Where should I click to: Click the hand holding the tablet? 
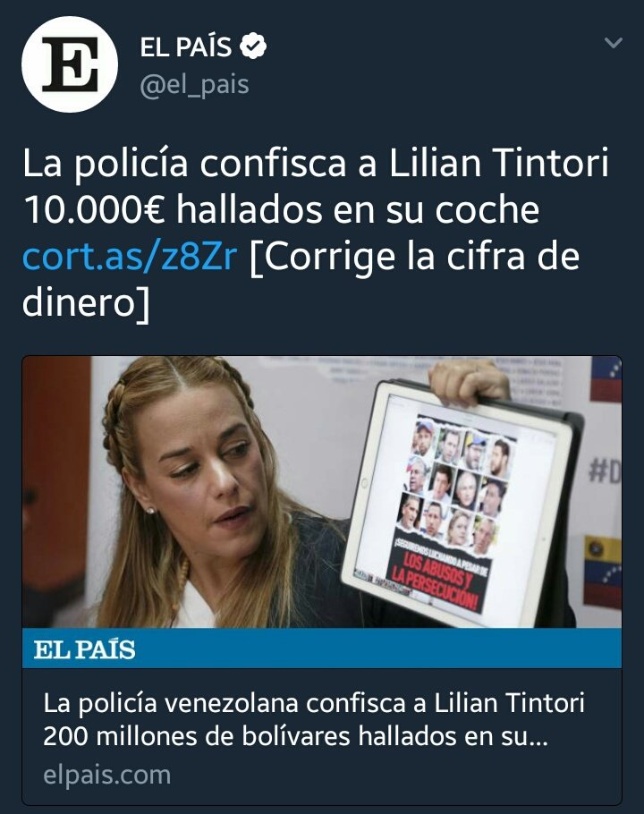coord(469,380)
